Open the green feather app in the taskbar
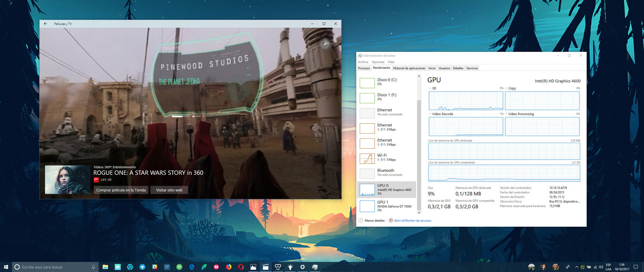The image size is (644, 272). click(204, 267)
